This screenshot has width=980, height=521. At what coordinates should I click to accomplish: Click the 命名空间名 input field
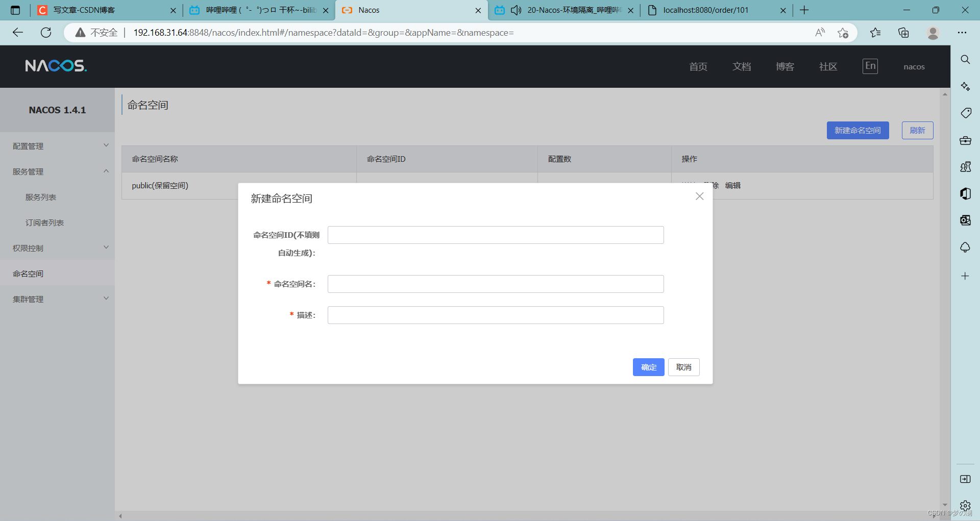pos(496,284)
